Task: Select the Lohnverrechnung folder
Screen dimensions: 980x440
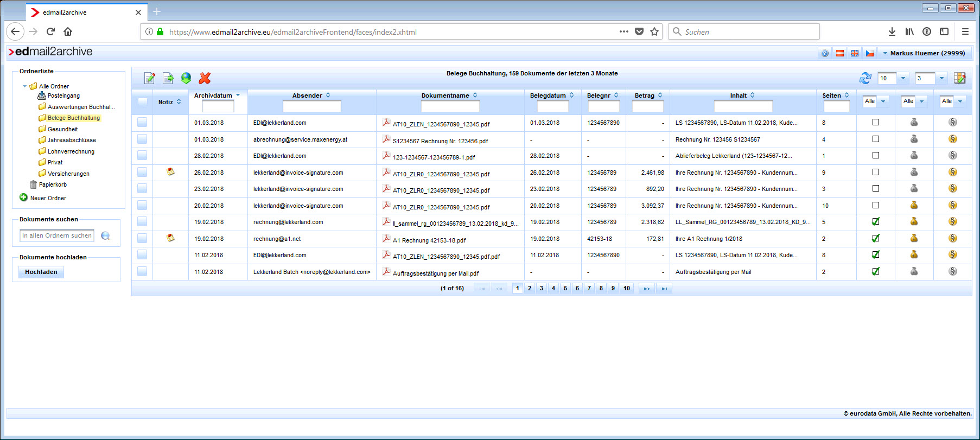Action: click(71, 151)
